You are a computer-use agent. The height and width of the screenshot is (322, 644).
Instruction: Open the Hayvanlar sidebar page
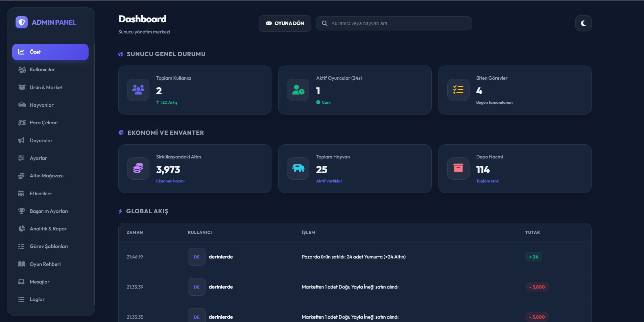click(x=42, y=105)
